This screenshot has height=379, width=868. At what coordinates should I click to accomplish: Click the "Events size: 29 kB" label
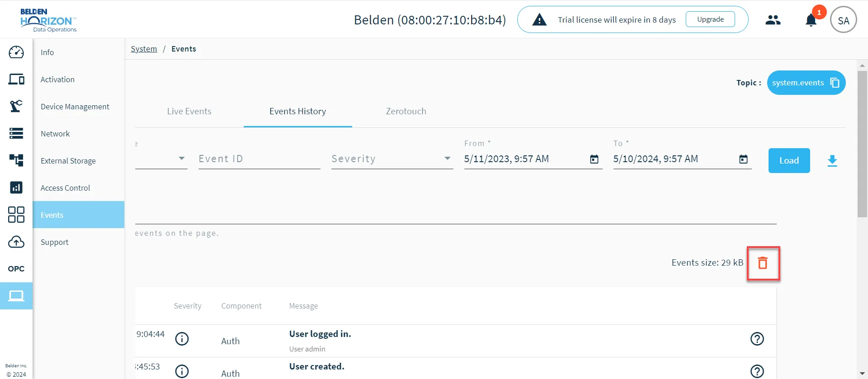pyautogui.click(x=708, y=262)
